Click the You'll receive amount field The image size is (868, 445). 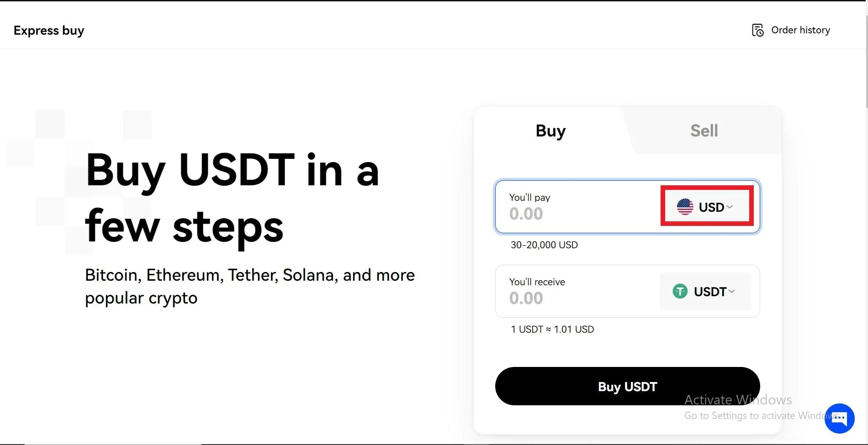(x=578, y=291)
